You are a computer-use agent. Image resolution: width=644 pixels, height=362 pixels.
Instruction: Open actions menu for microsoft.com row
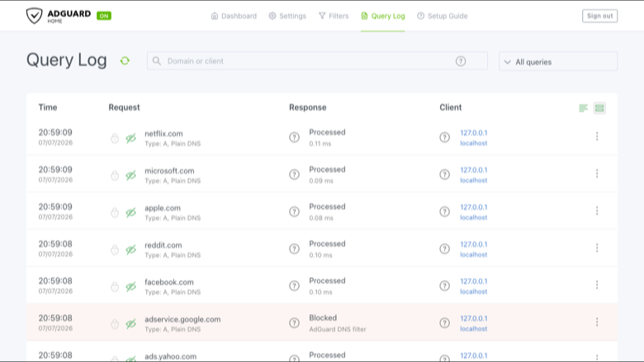click(x=597, y=173)
